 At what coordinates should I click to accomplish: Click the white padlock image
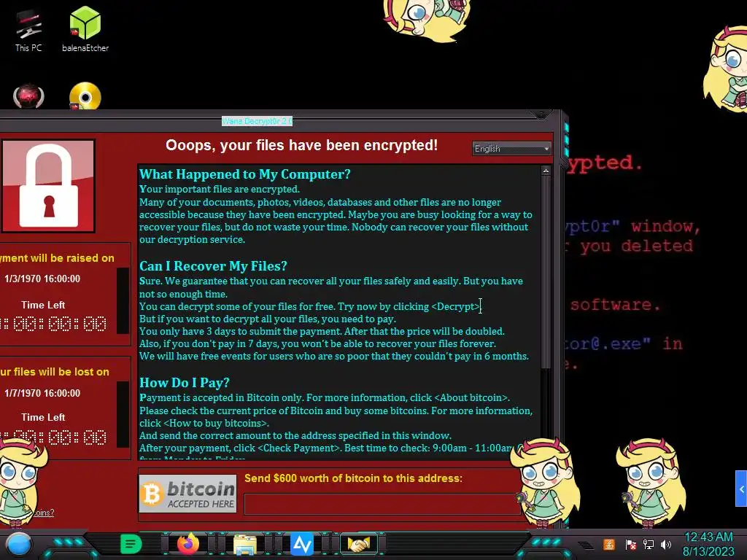[48, 186]
